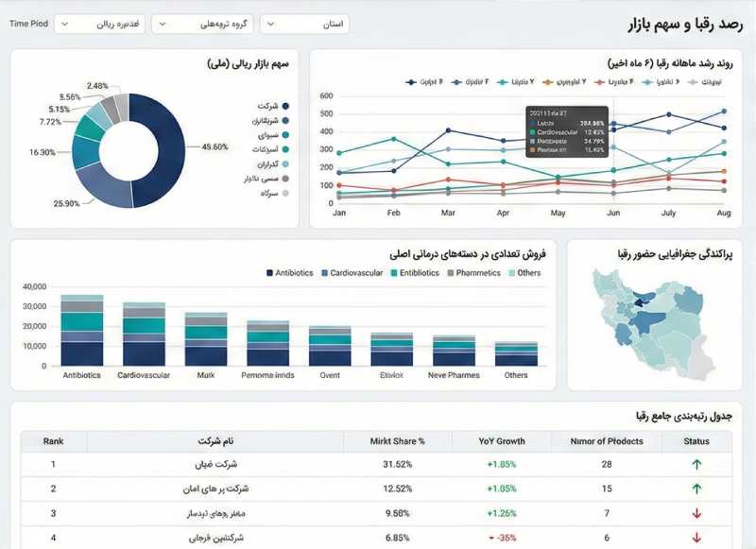Open the گروه product group dropdown
This screenshot has width=756, height=549.
tap(201, 24)
